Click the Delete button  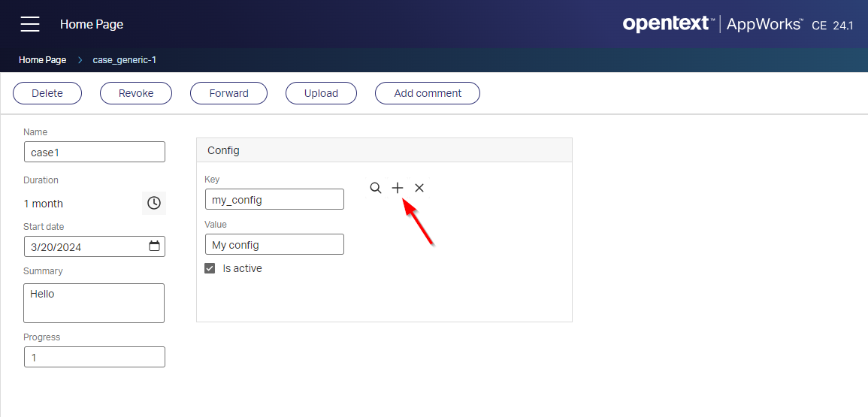[x=47, y=93]
